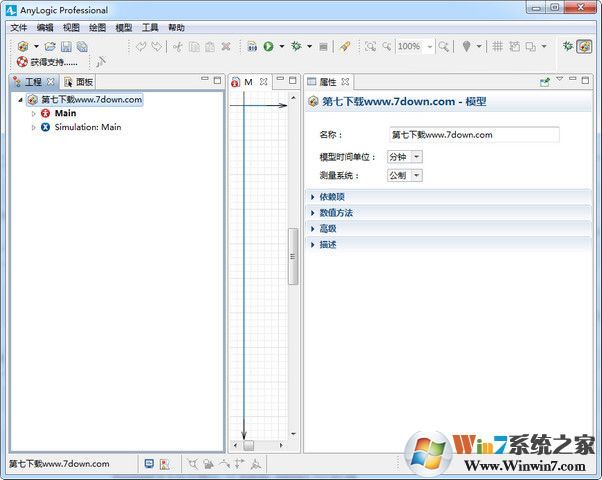Open the map pin dropdown arrow

point(479,46)
